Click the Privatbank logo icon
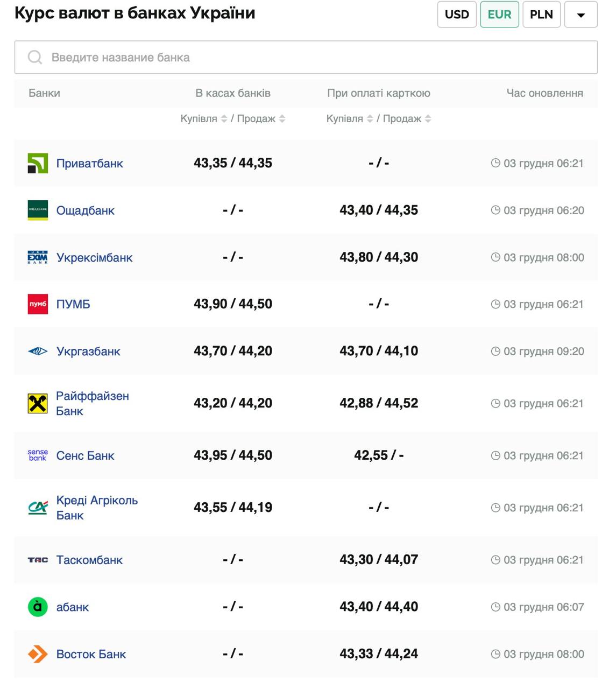The image size is (616, 689). 38,163
